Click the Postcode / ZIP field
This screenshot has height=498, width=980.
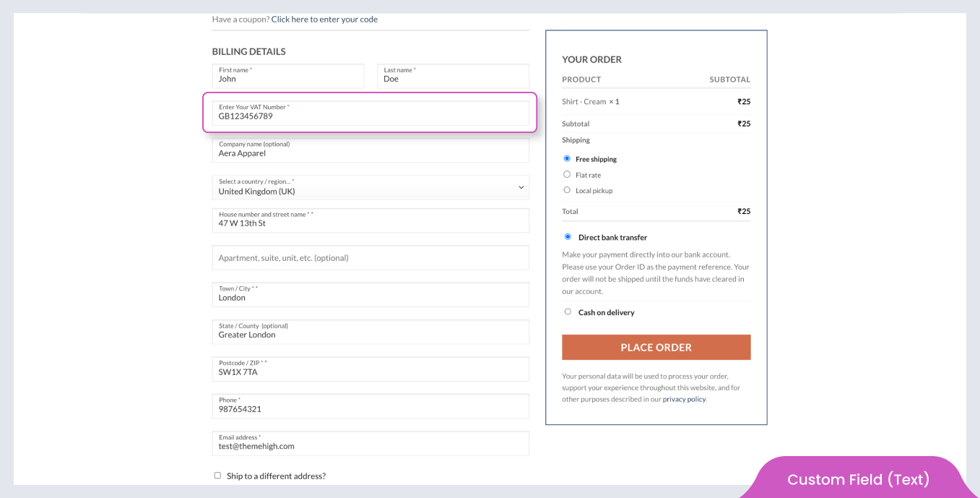click(x=370, y=369)
